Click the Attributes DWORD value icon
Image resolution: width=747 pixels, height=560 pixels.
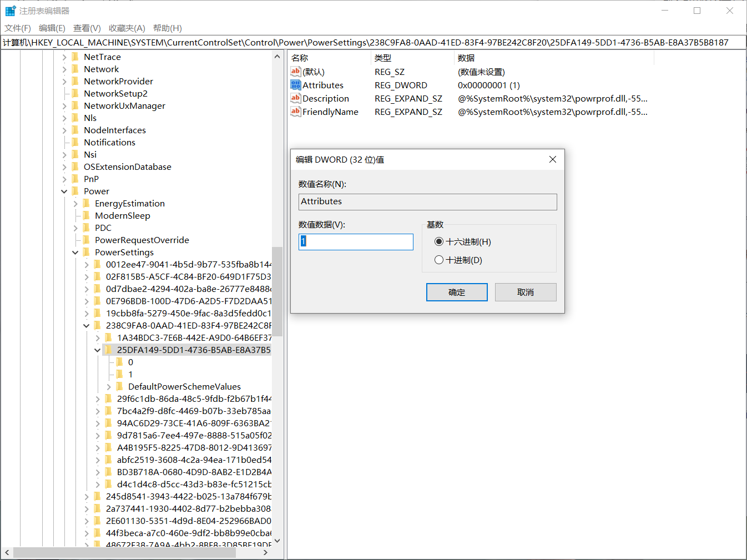pyautogui.click(x=295, y=85)
